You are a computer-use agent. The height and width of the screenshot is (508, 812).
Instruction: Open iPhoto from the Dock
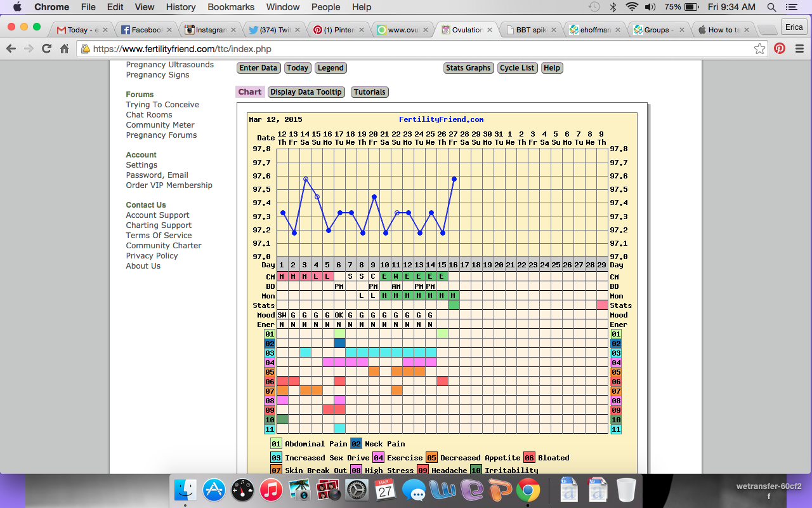coord(299,490)
